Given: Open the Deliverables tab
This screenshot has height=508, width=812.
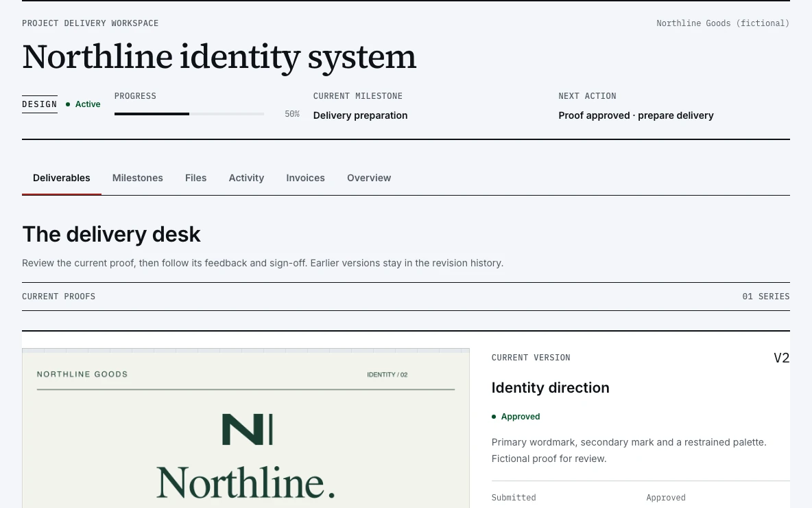Looking at the screenshot, I should 62,178.
